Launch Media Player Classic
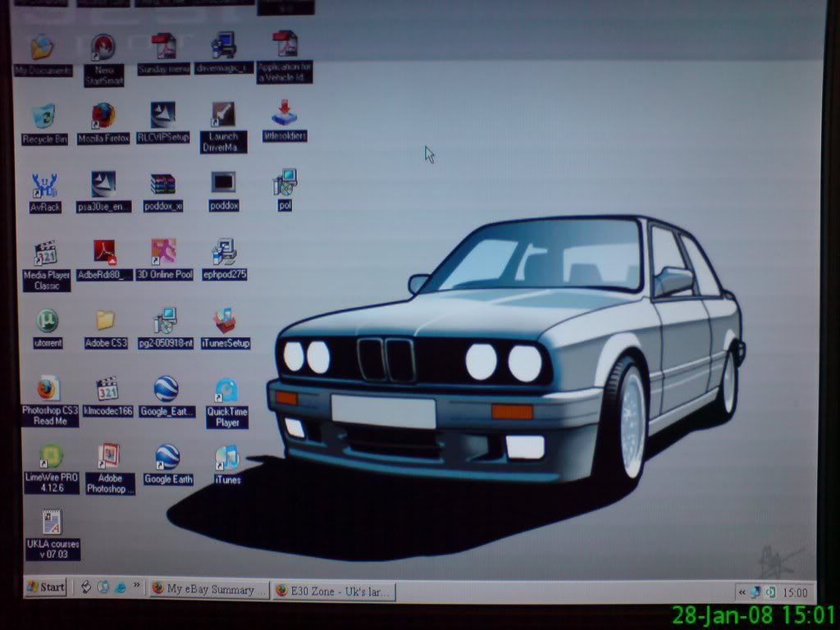The width and height of the screenshot is (840, 630). (46, 255)
